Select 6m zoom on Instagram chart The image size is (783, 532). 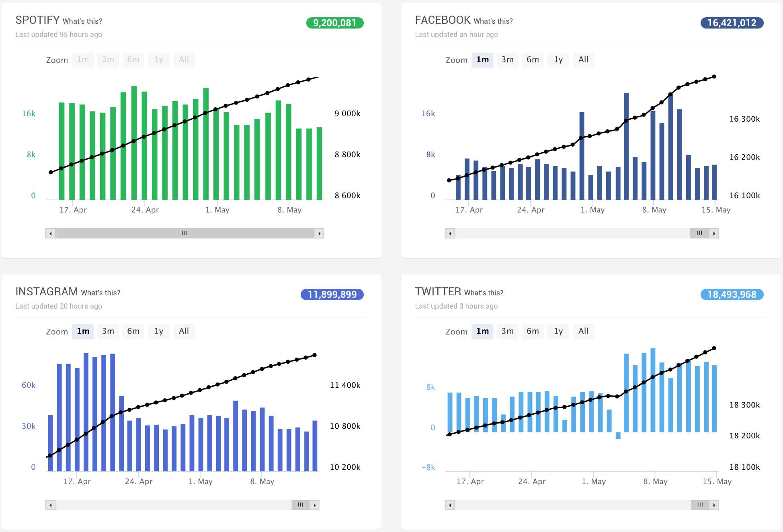(x=133, y=331)
